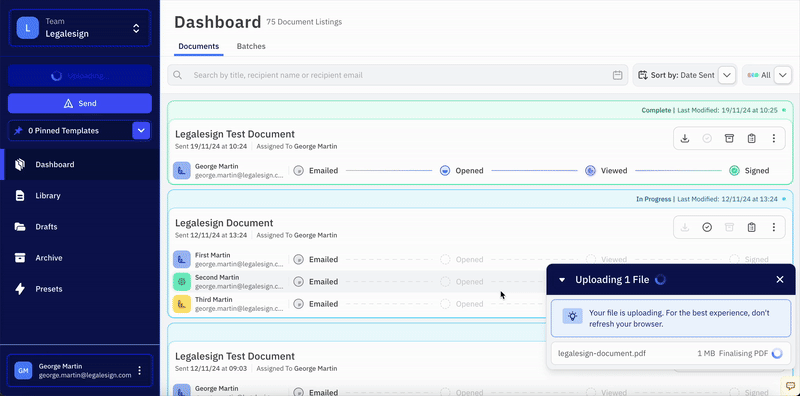This screenshot has width=800, height=396.
Task: Open the first Legalesign Test Document title
Action: point(235,134)
